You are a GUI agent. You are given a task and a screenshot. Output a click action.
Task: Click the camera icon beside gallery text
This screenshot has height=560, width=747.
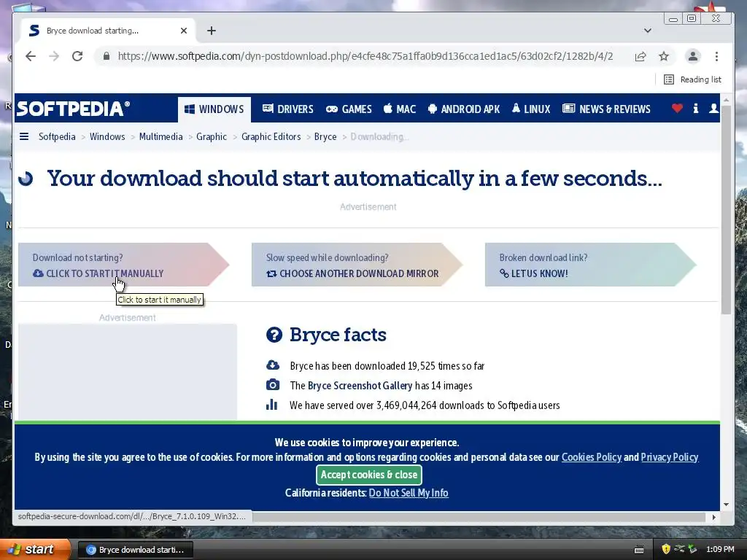click(273, 385)
